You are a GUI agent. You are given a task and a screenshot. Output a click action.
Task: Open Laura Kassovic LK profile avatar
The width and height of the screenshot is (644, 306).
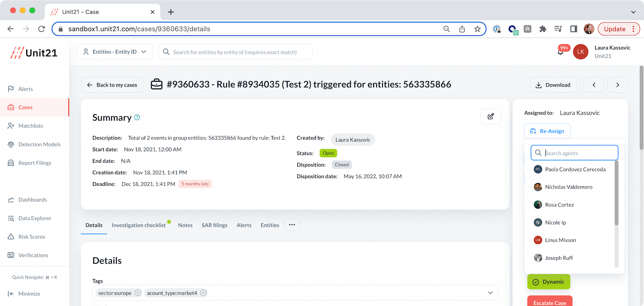(580, 52)
